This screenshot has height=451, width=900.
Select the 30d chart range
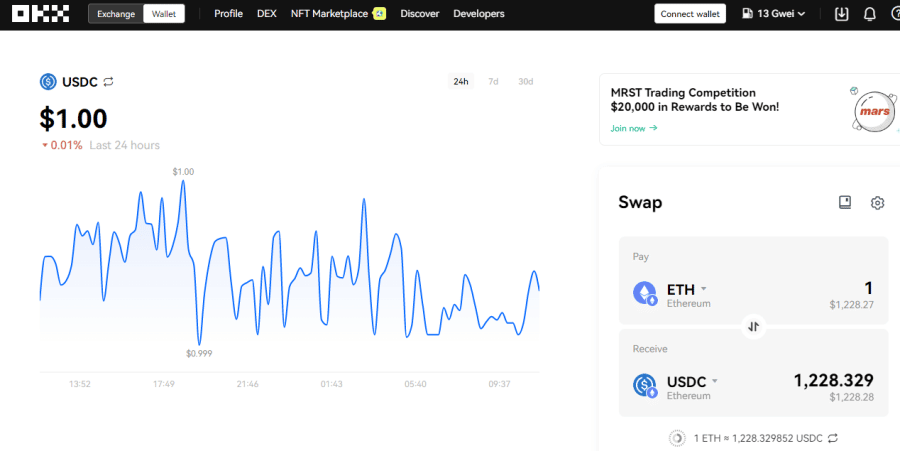525,81
